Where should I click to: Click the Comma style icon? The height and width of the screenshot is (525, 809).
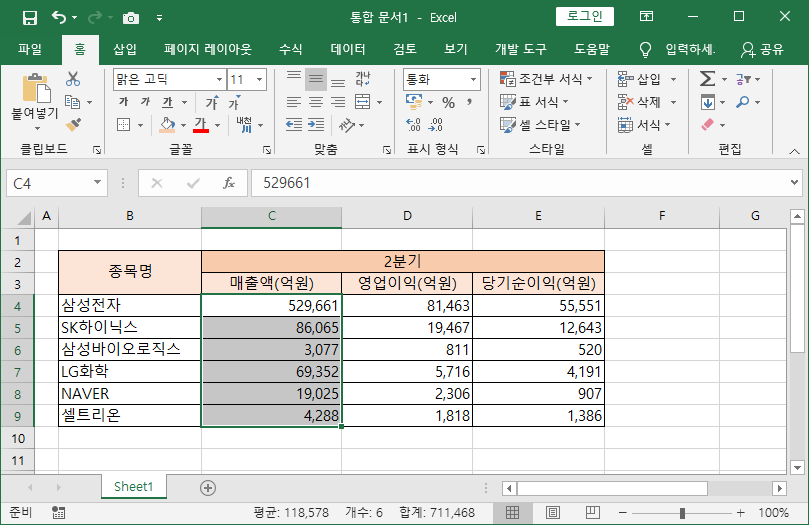[x=470, y=102]
